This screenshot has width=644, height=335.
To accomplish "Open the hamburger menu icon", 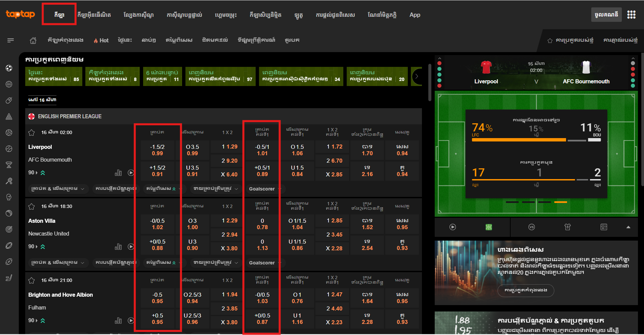I will (x=11, y=40).
